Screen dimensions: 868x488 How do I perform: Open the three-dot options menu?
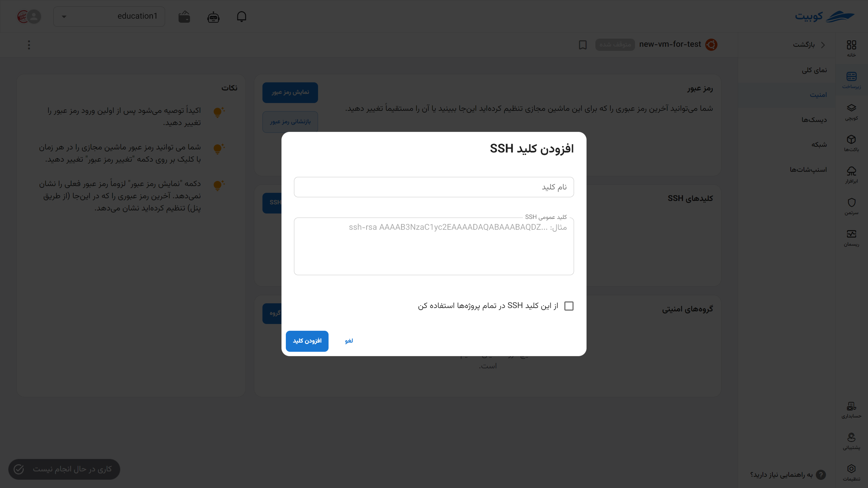[x=29, y=45]
